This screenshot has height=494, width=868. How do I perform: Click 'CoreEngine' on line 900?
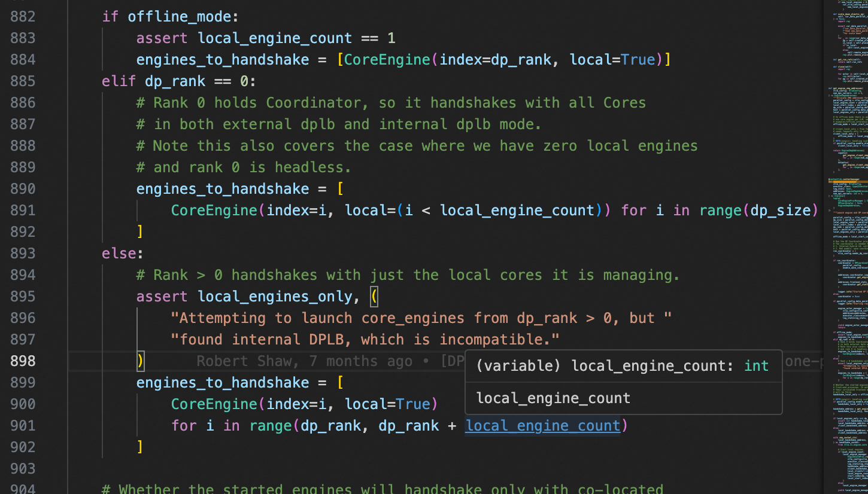(x=214, y=404)
